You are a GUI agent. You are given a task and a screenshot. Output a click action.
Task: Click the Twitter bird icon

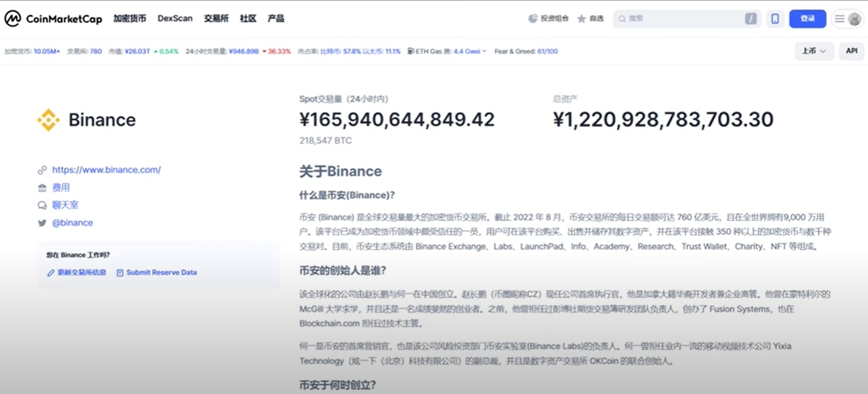tap(42, 223)
